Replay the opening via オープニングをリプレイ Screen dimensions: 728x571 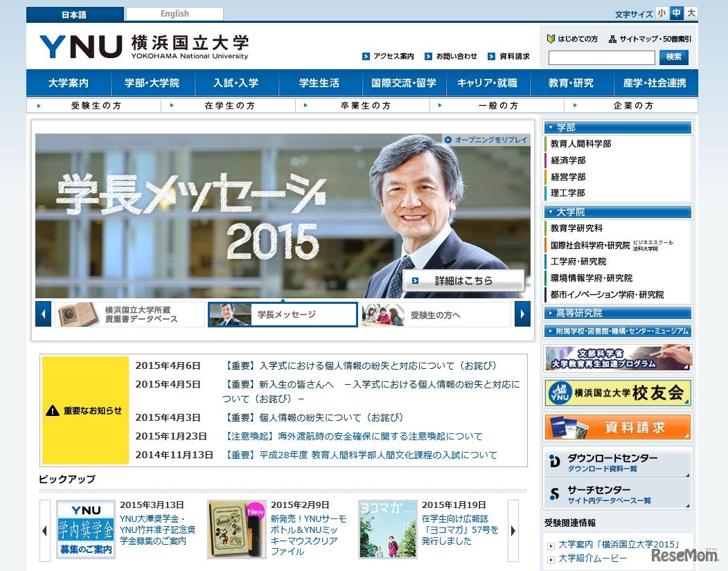coord(486,140)
